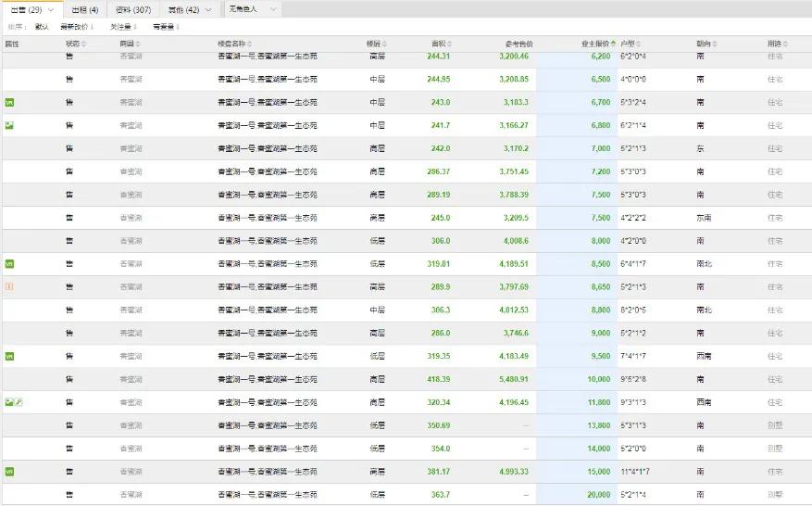The width and height of the screenshot is (812, 506).
Task: Click the key icon on the 11,800 row
Action: [x=19, y=402]
